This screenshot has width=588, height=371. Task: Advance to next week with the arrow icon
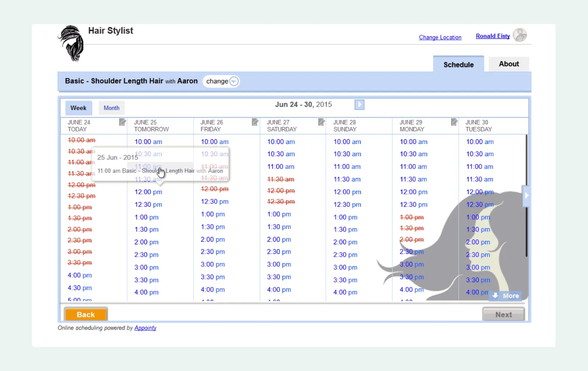pyautogui.click(x=359, y=105)
